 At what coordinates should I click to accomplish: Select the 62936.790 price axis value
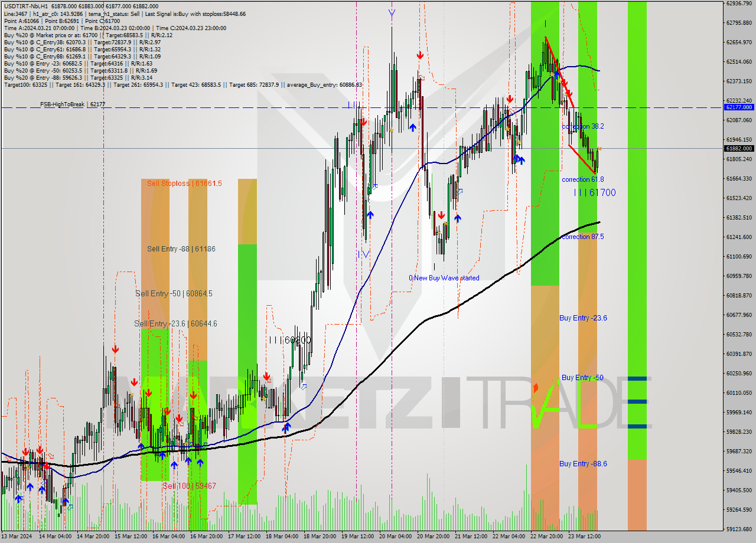point(739,4)
